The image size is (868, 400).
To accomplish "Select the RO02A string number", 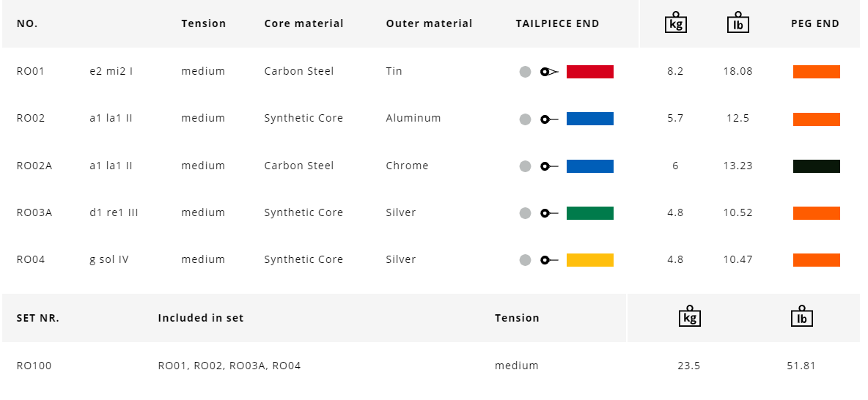I will point(34,166).
